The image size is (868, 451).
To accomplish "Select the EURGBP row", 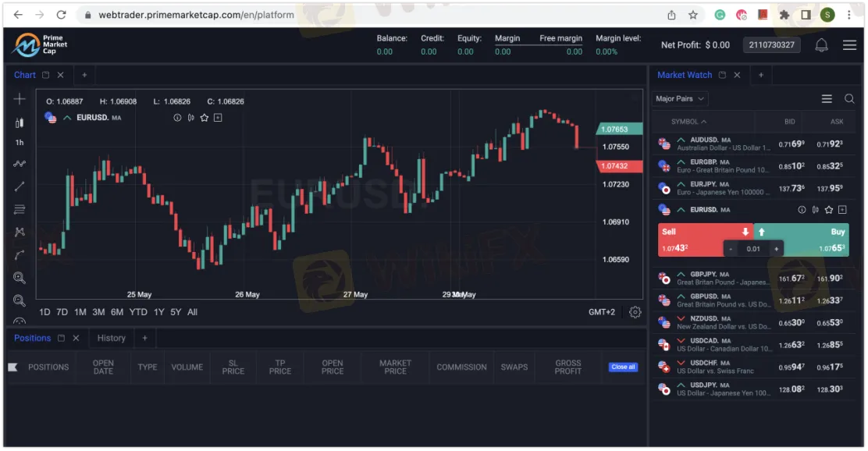I will coord(753,166).
